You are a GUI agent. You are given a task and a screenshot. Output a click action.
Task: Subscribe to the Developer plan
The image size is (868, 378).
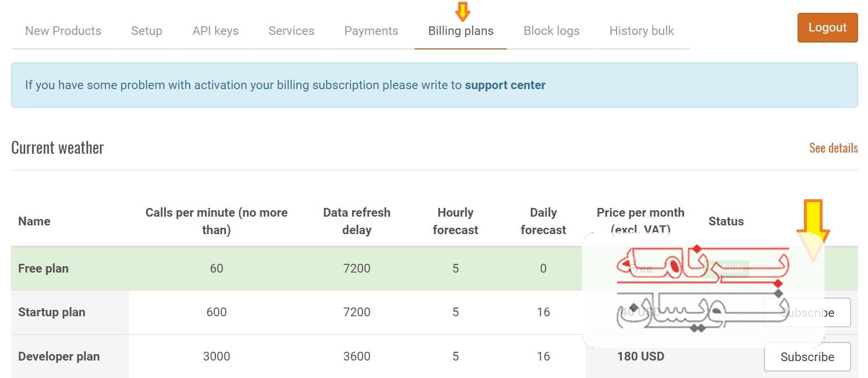pos(807,356)
